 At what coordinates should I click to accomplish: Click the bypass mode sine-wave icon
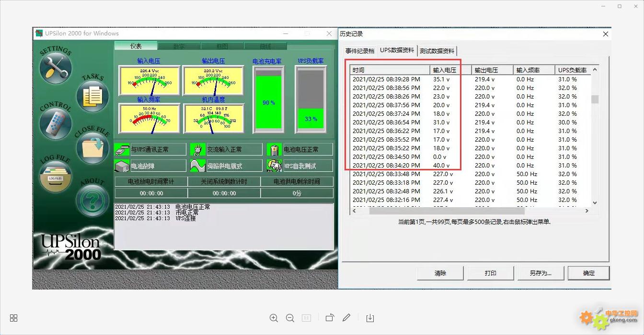coord(198,166)
